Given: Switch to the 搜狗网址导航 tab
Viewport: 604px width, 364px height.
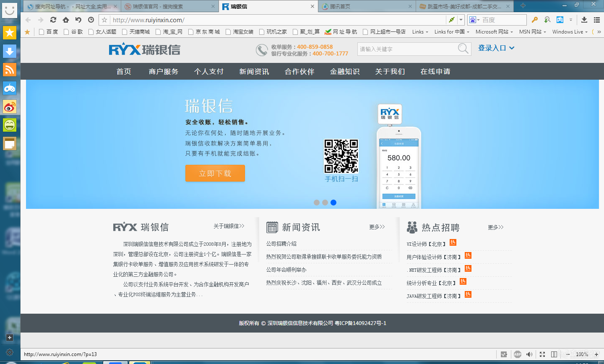Looking at the screenshot, I should coord(72,6).
